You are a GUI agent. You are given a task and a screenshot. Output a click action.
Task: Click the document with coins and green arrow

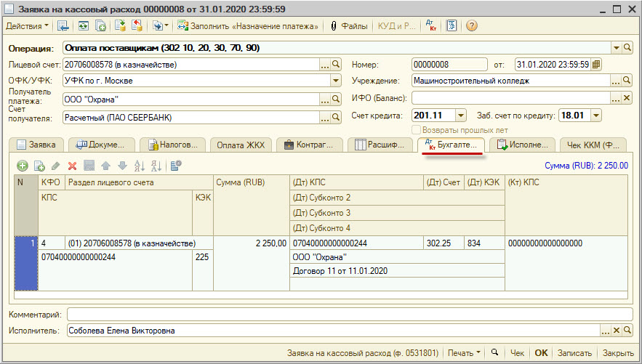click(120, 26)
